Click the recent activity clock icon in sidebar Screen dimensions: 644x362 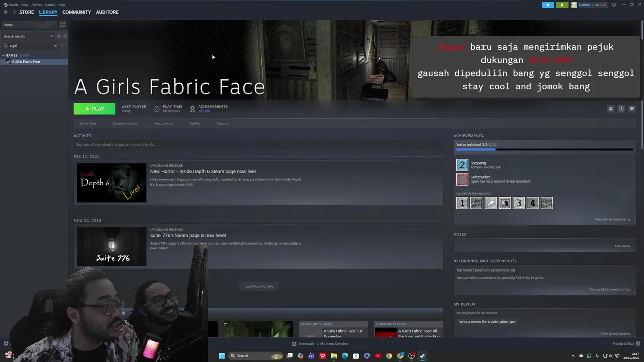pyautogui.click(x=59, y=36)
